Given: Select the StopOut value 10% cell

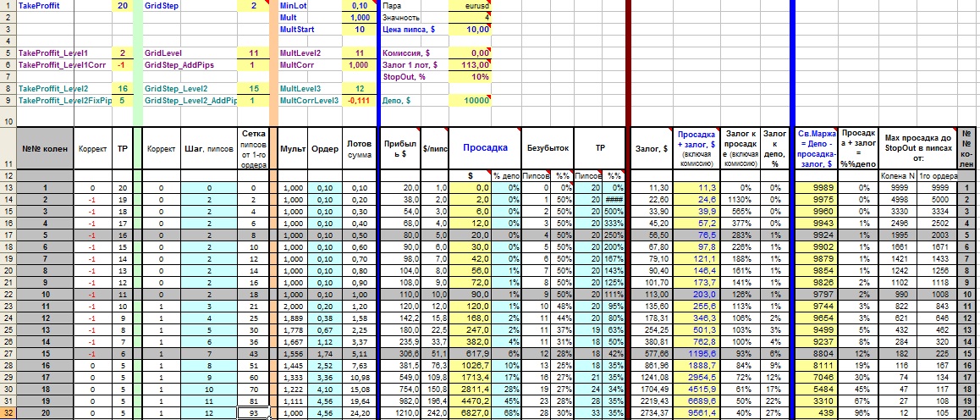Looking at the screenshot, I should click(x=470, y=77).
